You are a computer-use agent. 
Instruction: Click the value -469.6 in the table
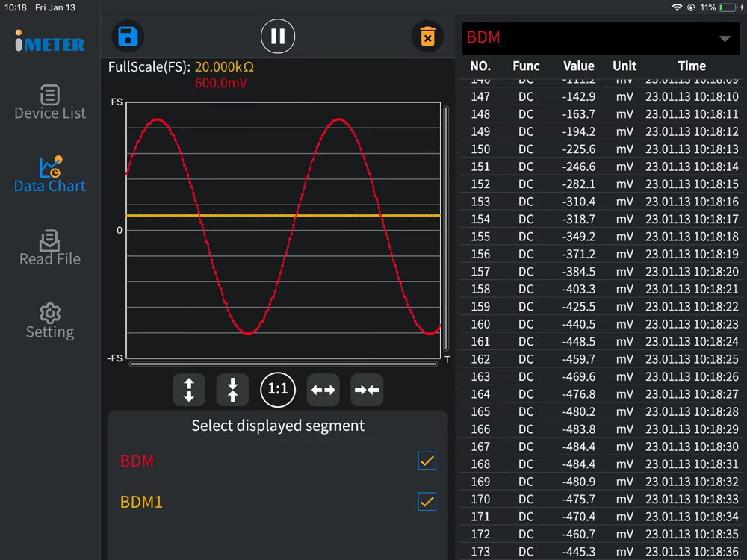point(578,376)
